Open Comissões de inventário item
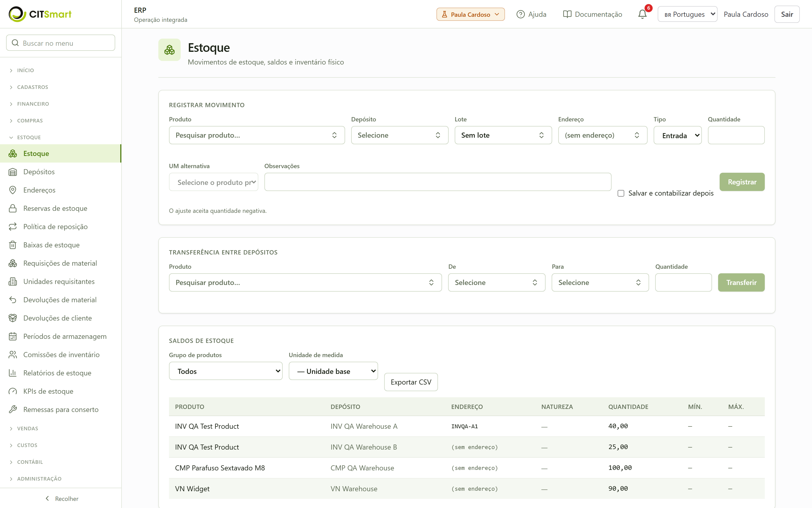This screenshot has height=508, width=812. tap(61, 355)
